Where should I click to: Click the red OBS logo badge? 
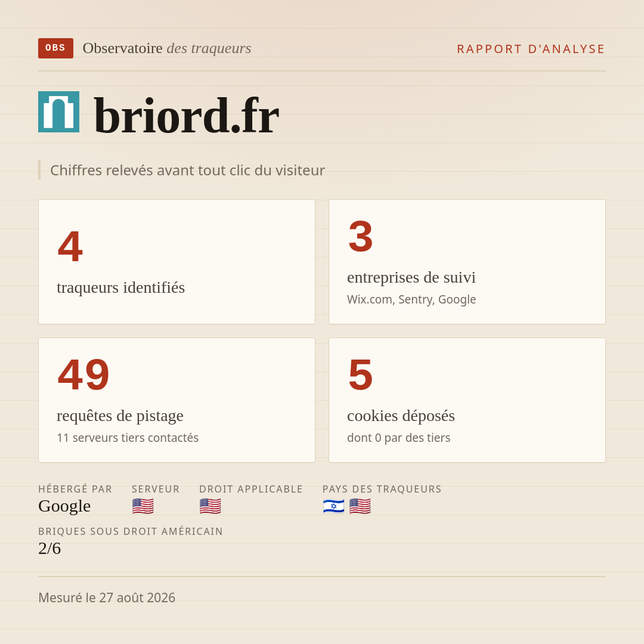tap(55, 48)
